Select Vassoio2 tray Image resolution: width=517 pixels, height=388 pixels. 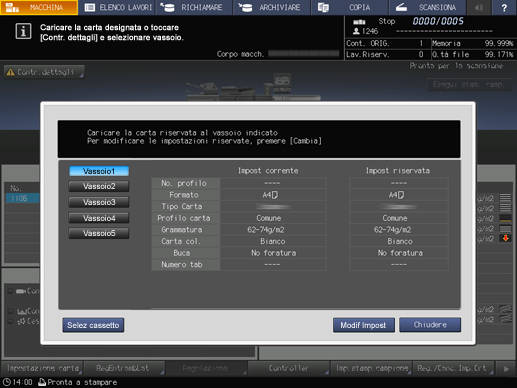[99, 186]
